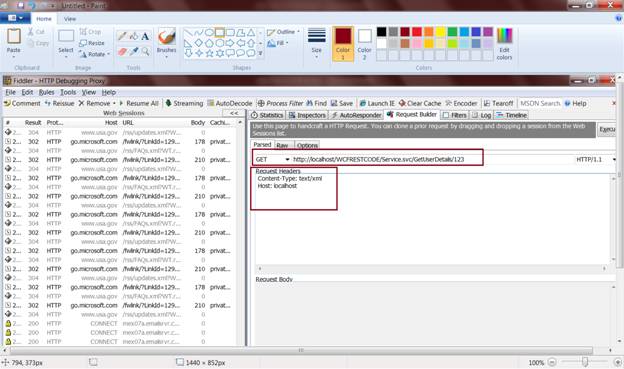624x369 pixels.
Task: Open the Encoder tool in Fiddler
Action: 461,103
